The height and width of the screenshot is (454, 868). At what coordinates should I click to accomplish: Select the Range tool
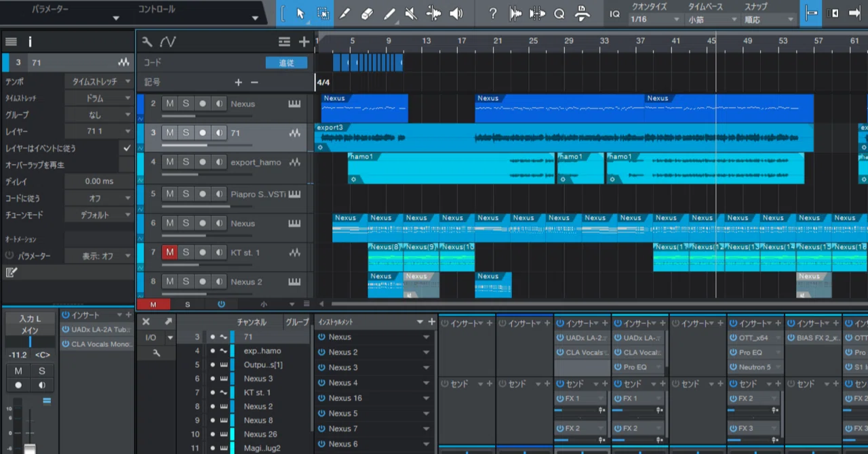(323, 14)
